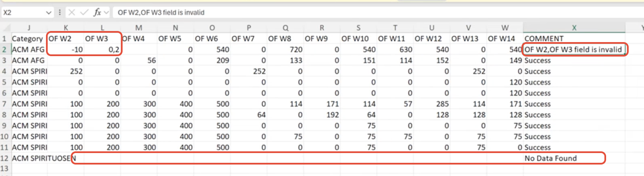Expand the formula bar chevron
The height and width of the screenshot is (176, 644).
(106, 13)
